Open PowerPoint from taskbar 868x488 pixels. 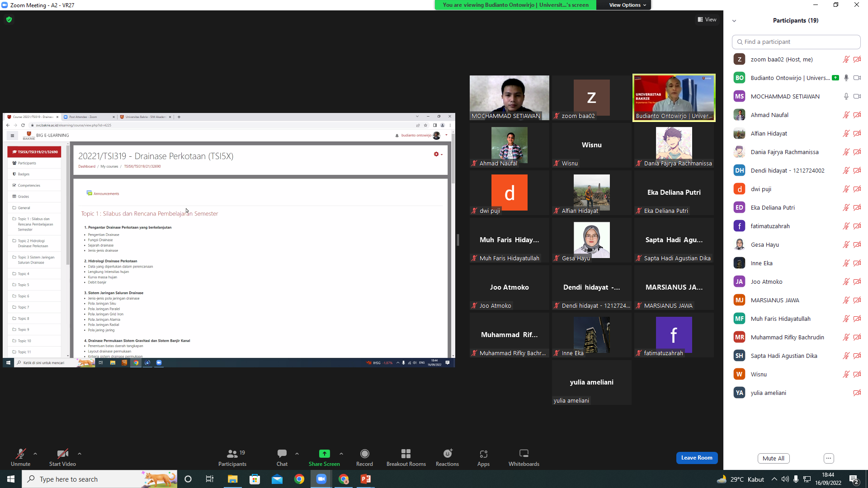pos(366,479)
